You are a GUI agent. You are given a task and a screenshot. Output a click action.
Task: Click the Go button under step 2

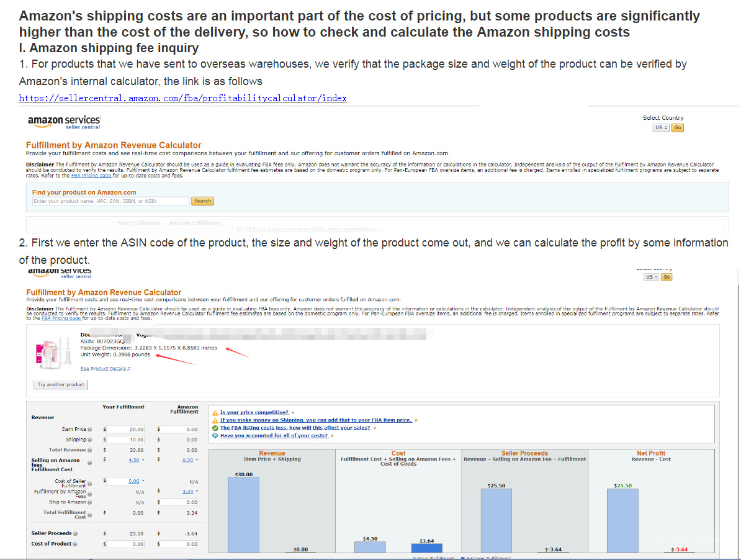point(667,277)
